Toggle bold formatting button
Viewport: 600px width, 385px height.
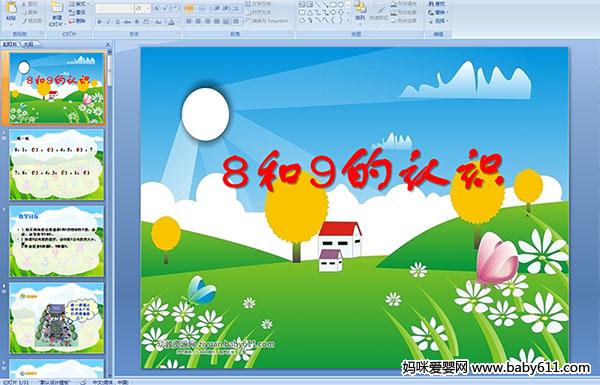point(99,22)
